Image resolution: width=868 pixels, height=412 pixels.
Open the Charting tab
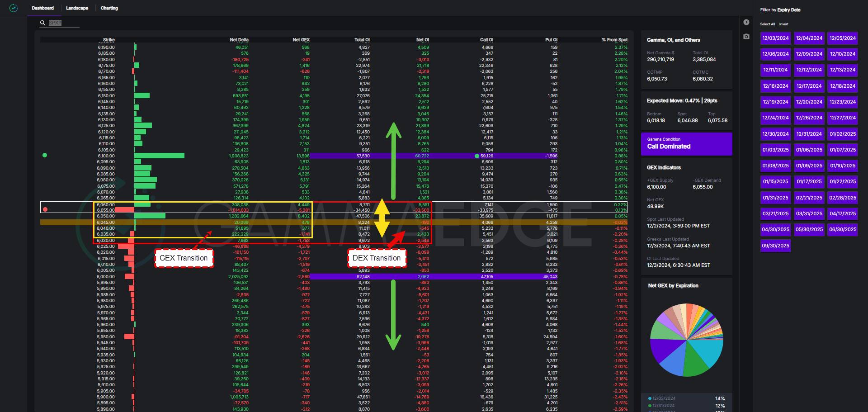pos(109,8)
